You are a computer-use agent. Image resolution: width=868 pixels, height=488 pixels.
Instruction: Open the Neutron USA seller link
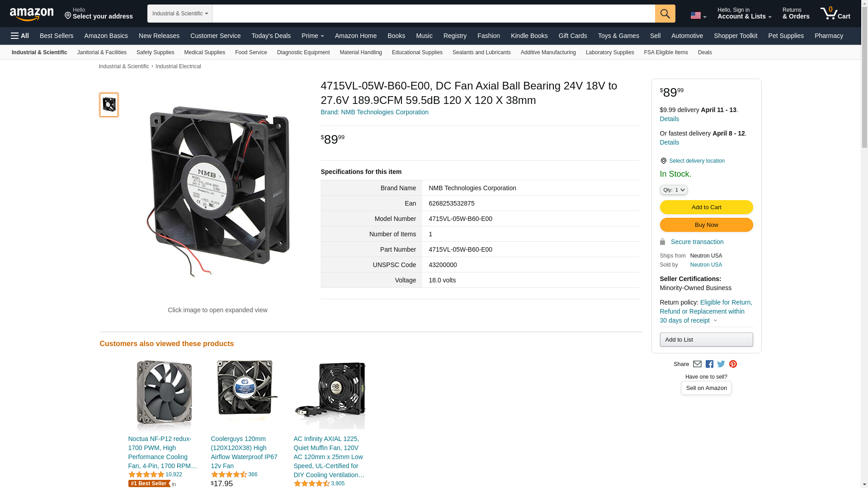[x=706, y=265]
